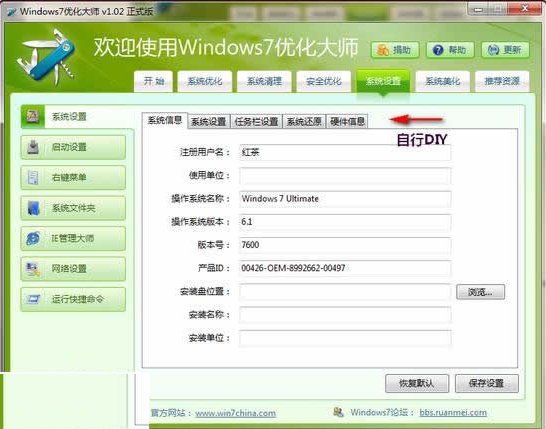Switch to the 系统设置 sub-tab
546x429 pixels.
(209, 122)
